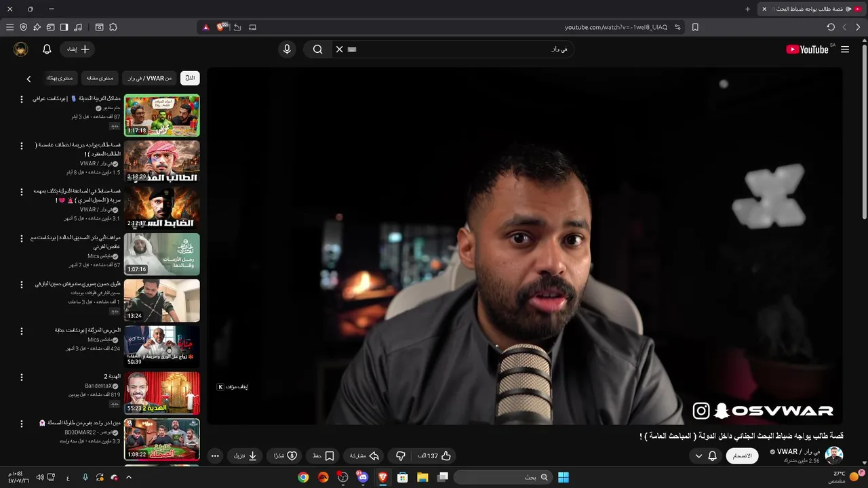
Task: Open YouTube notifications bell
Action: point(47,49)
